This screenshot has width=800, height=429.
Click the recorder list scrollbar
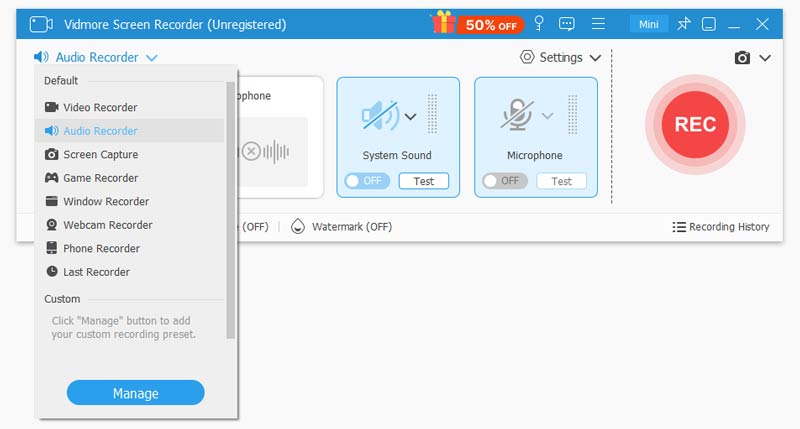[x=231, y=210]
